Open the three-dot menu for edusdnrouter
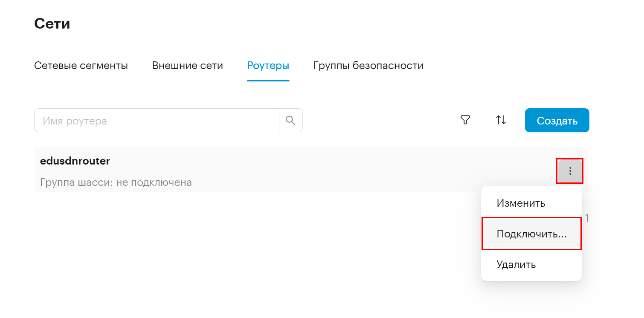 (570, 171)
